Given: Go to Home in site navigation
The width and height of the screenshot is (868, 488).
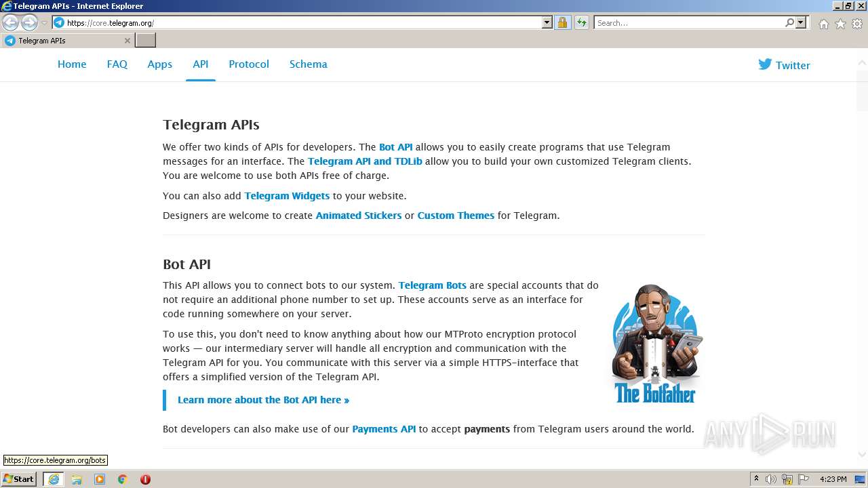Looking at the screenshot, I should [x=72, y=64].
